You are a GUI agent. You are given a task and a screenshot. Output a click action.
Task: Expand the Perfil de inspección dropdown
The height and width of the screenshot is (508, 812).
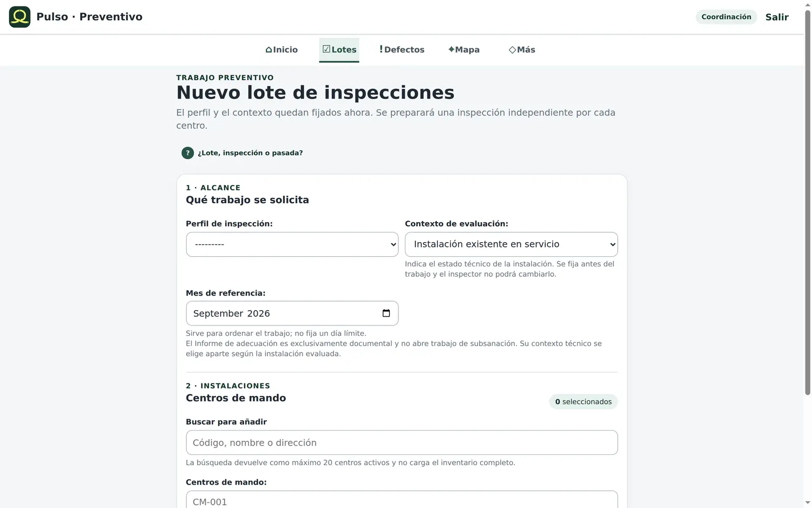tap(292, 244)
